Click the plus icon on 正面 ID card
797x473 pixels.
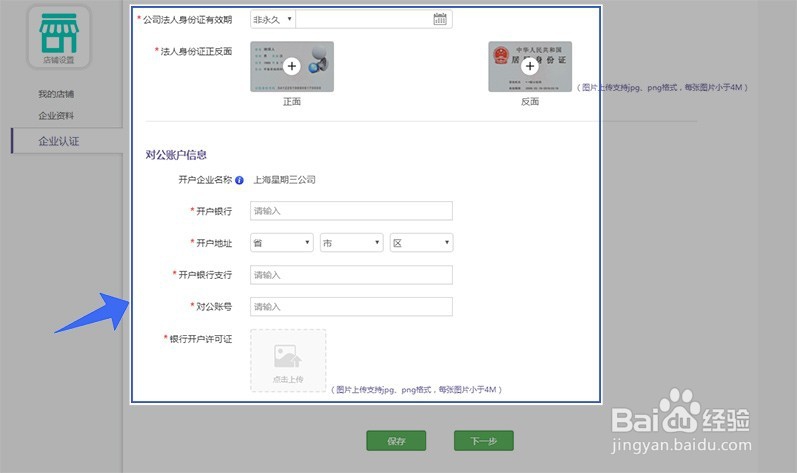click(x=292, y=66)
